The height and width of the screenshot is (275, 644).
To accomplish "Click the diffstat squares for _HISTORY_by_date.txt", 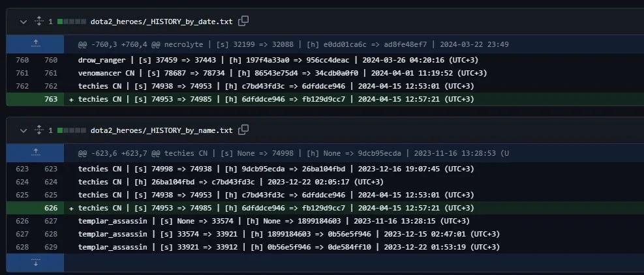I will (72, 22).
